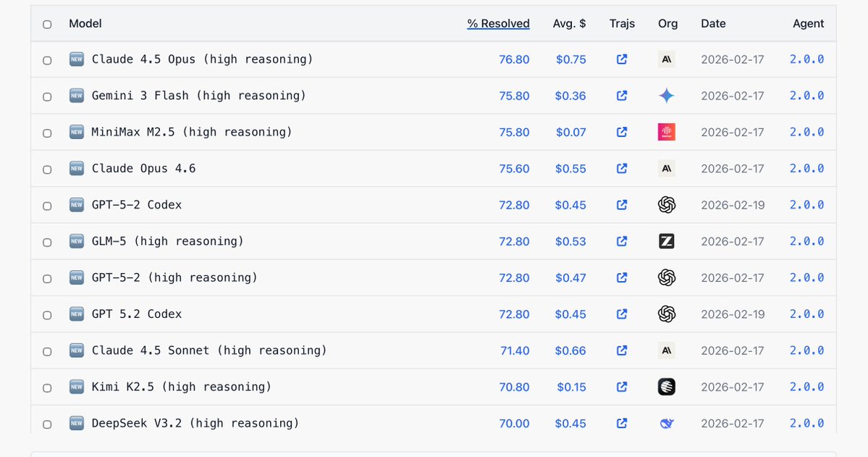Open trajectories link for hyphenated GPT-5-2 Codex

tap(622, 205)
